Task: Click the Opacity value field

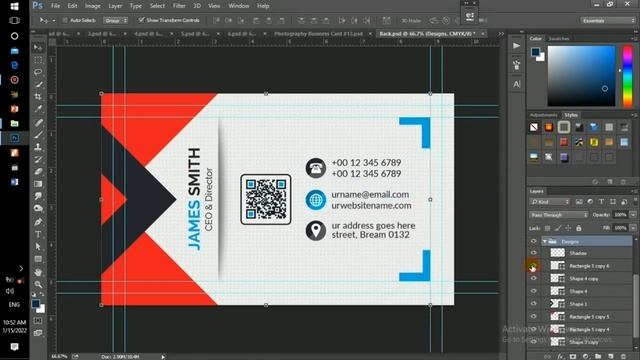Action: (x=620, y=215)
